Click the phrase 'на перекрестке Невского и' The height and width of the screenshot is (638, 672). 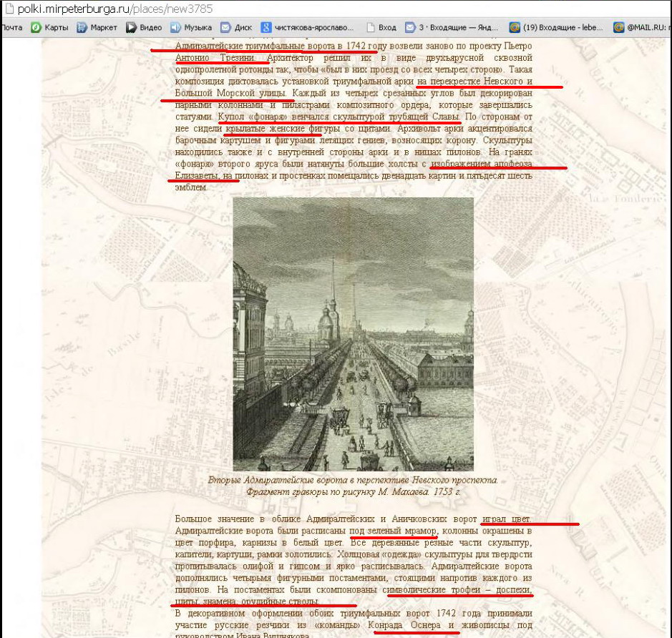click(474, 82)
